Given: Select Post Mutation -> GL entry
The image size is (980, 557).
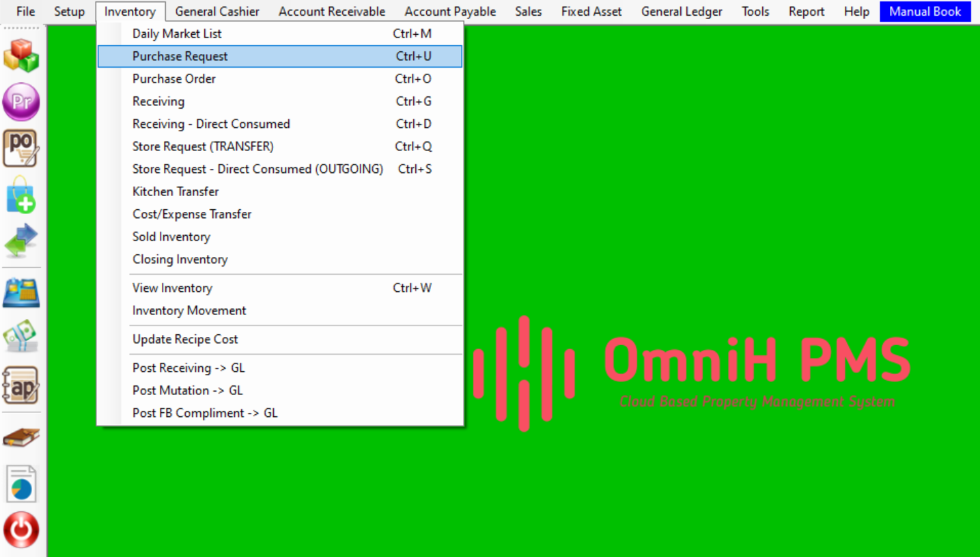Looking at the screenshot, I should pos(280,390).
